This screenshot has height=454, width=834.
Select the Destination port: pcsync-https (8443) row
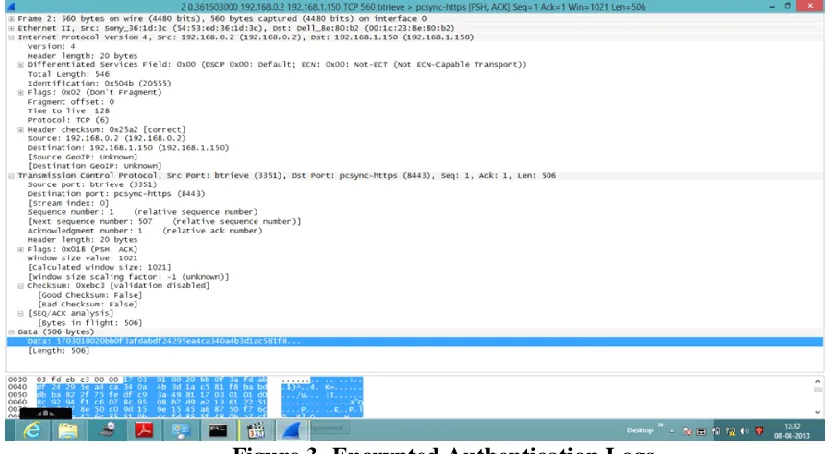tap(116, 194)
